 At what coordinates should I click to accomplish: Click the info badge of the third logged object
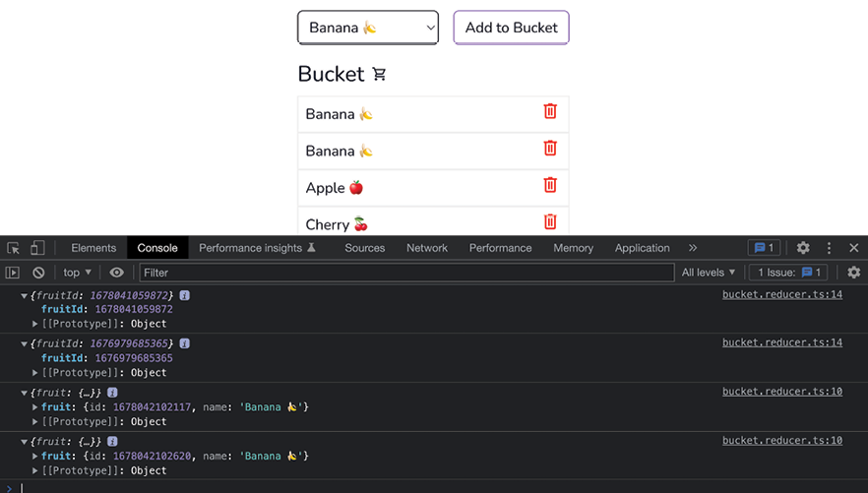coord(112,393)
